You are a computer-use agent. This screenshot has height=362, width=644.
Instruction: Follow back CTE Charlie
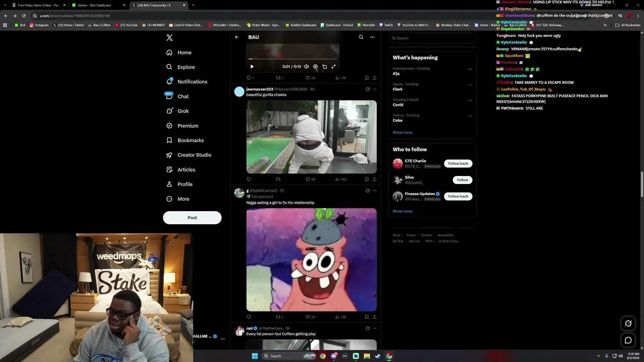tap(458, 163)
